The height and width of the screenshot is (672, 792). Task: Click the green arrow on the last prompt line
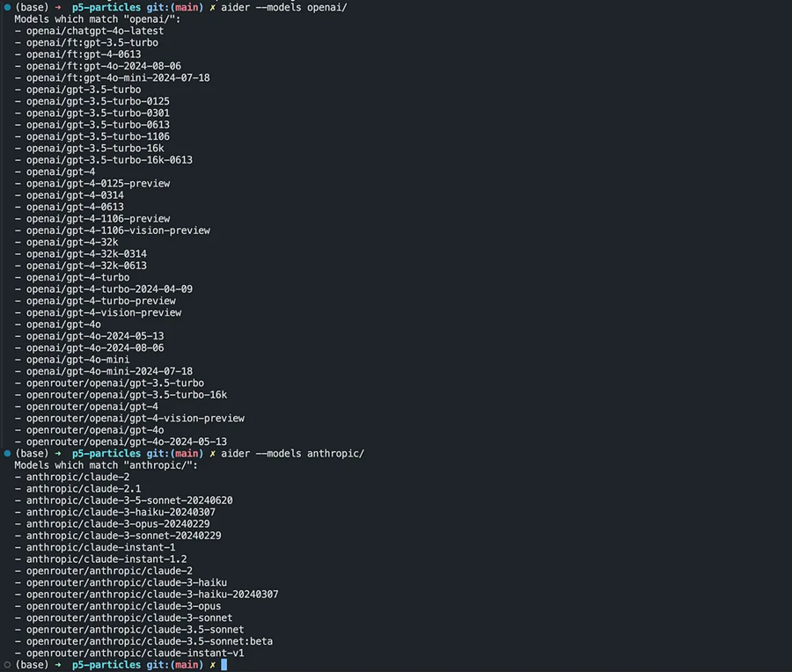coord(57,665)
